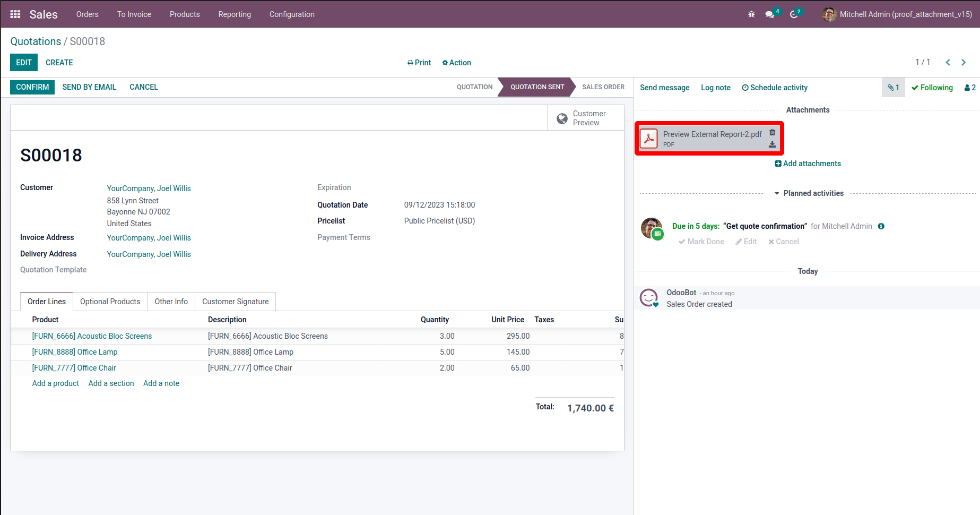Image resolution: width=980 pixels, height=515 pixels.
Task: Select the QUOTATION status stage
Action: [x=475, y=87]
